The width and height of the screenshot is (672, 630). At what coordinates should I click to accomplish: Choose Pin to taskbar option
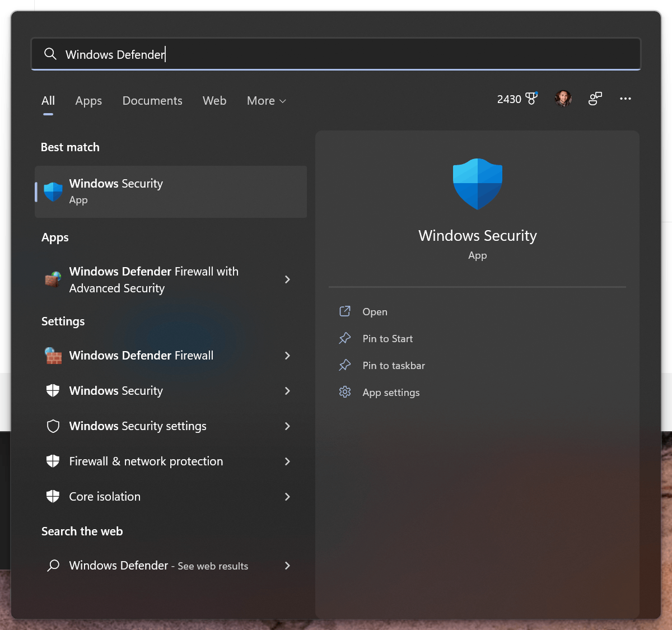coord(394,366)
